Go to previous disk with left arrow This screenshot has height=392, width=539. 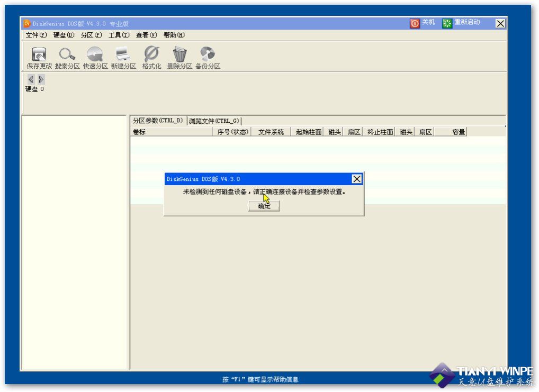tap(31, 79)
